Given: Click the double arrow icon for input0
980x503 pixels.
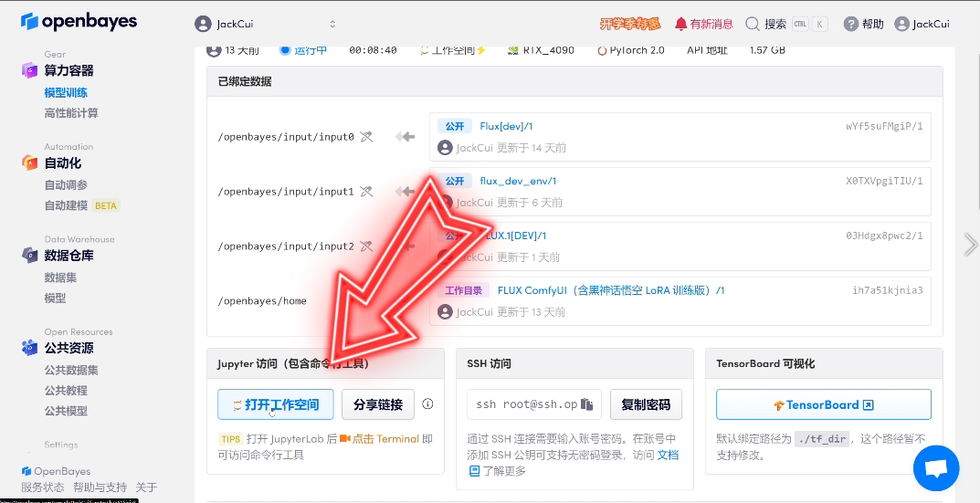Looking at the screenshot, I should pyautogui.click(x=405, y=136).
